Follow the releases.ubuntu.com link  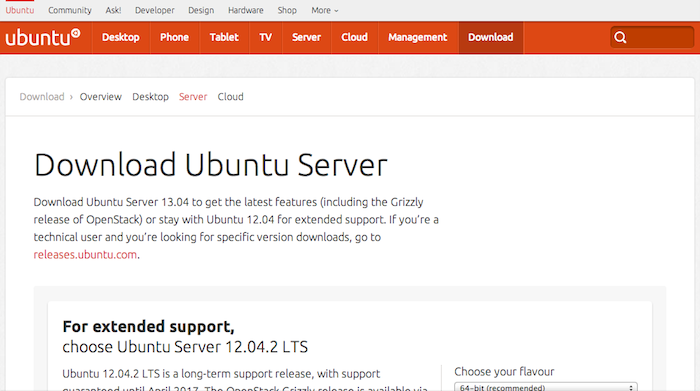pyautogui.click(x=85, y=254)
